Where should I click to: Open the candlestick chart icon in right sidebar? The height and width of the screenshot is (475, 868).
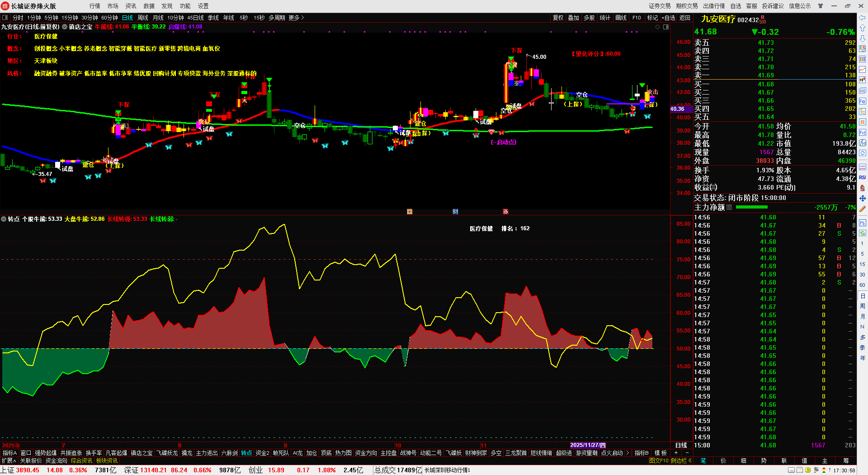click(x=863, y=80)
